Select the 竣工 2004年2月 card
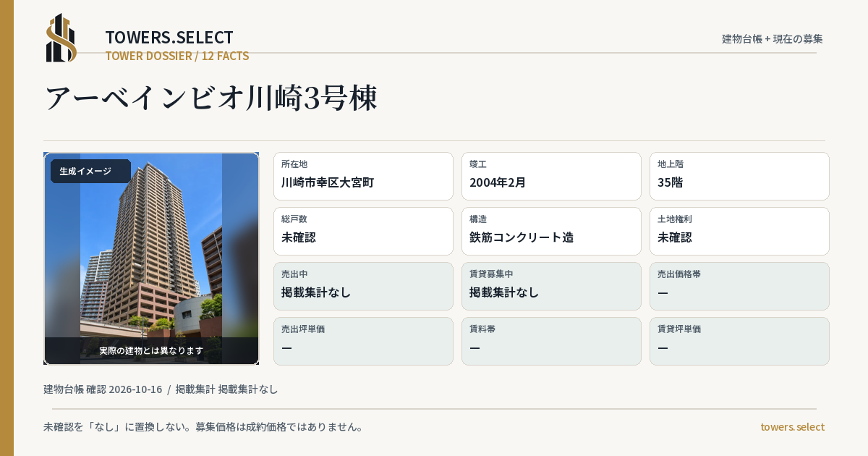 pos(551,176)
